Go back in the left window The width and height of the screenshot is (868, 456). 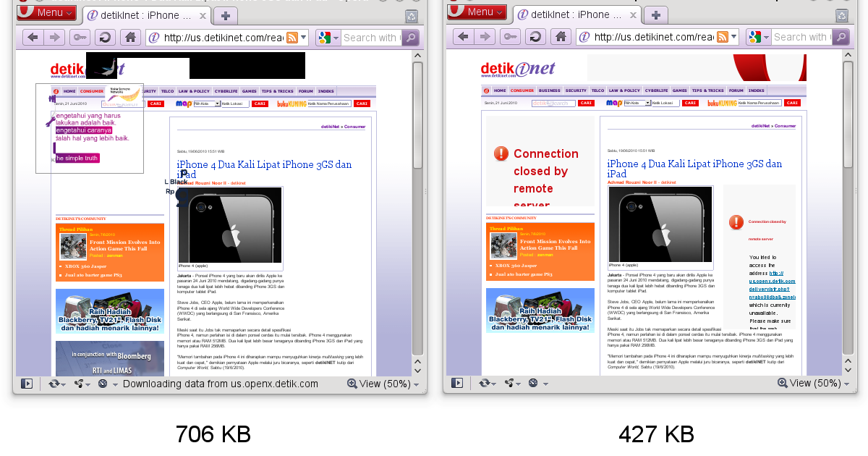[x=33, y=38]
